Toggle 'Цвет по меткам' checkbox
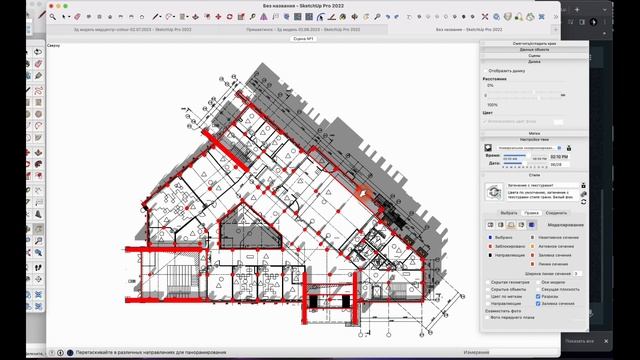Screen dimensions: 640x360 (488, 296)
